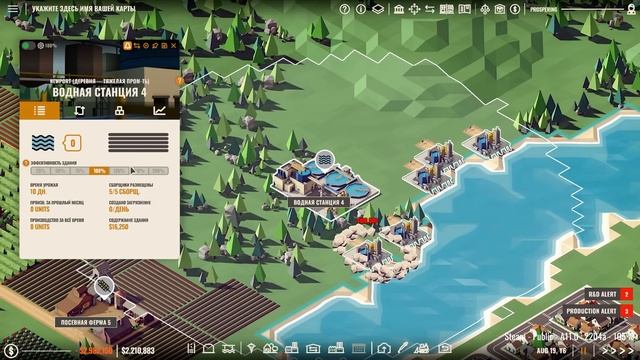The image size is (640, 360).
Task: Open the bank building icon
Action: 399,9
